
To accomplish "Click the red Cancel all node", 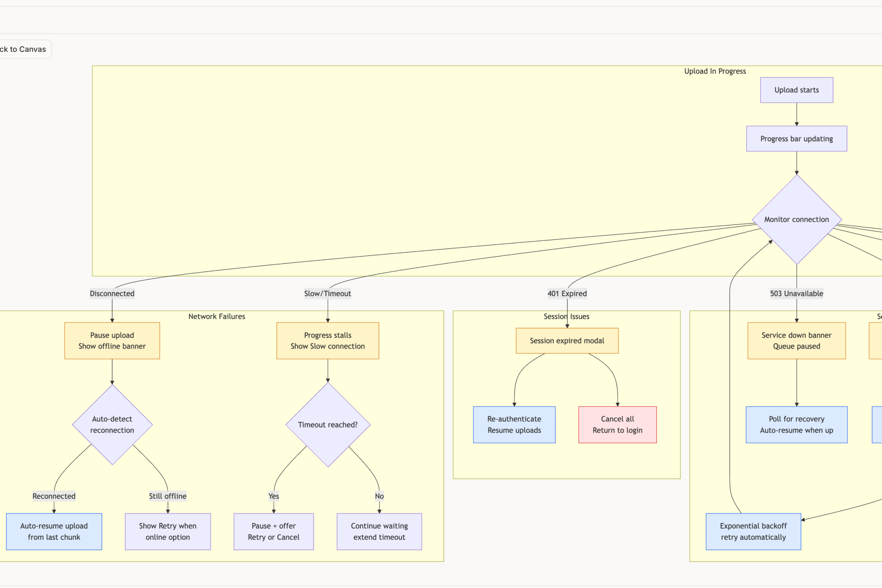I will point(617,425).
